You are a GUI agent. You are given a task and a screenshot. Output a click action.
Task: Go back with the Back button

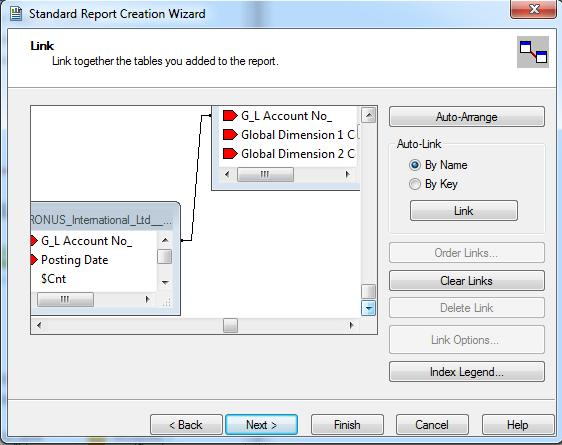point(186,425)
